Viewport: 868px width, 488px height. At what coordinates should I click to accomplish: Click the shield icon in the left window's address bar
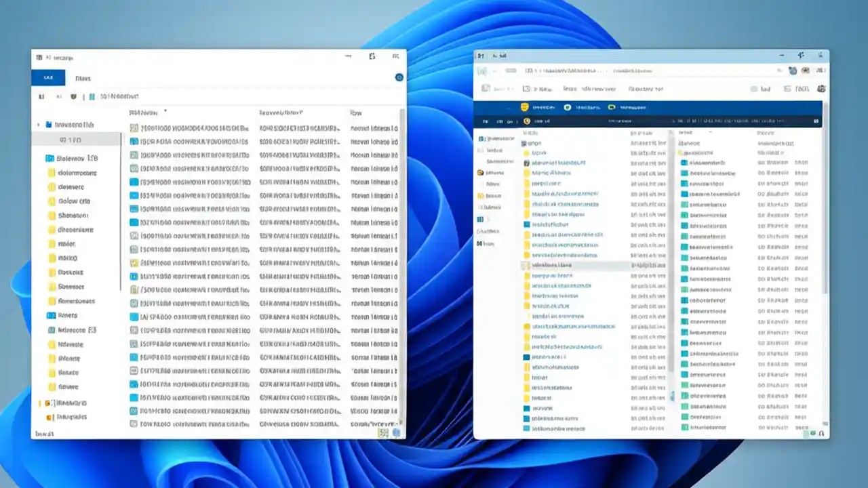tap(73, 96)
